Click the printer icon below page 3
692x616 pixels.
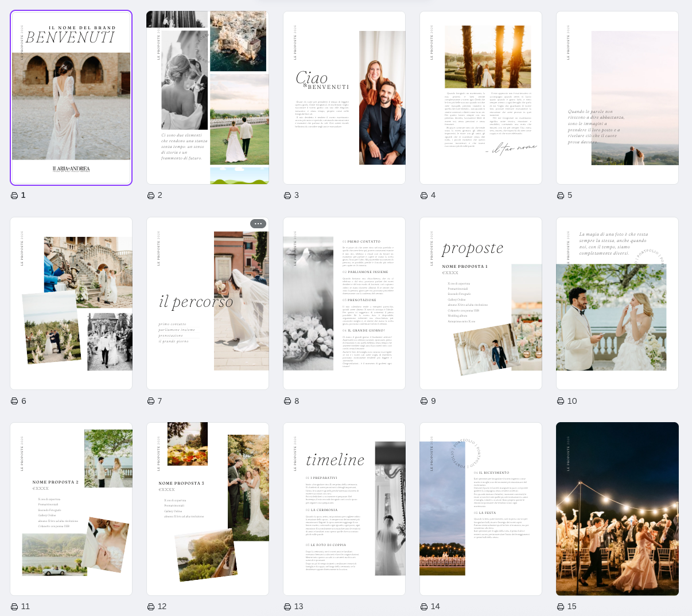coord(287,196)
